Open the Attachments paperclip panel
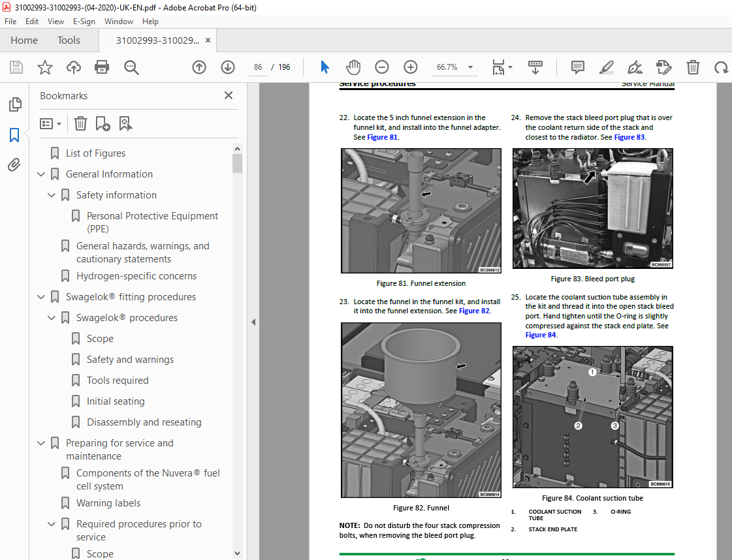 [x=14, y=164]
